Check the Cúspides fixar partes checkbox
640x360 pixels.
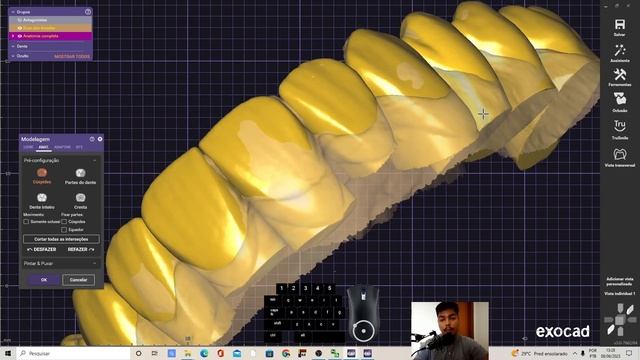click(x=64, y=222)
